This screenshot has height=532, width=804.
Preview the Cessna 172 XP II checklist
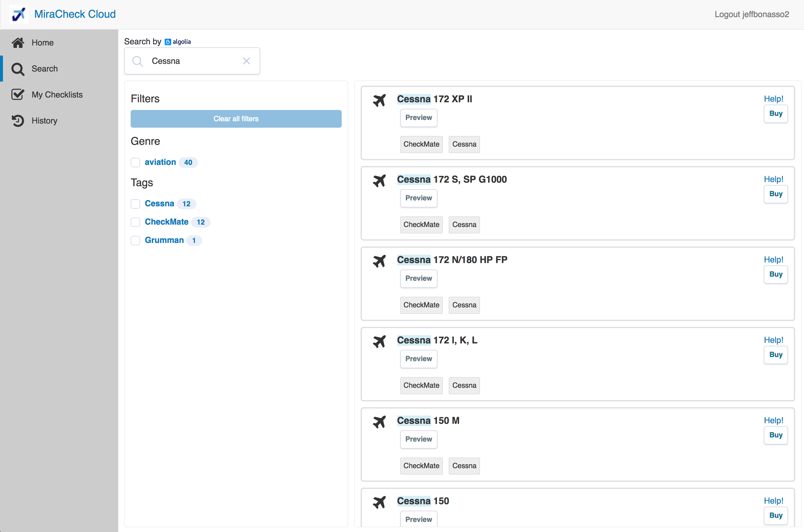419,118
